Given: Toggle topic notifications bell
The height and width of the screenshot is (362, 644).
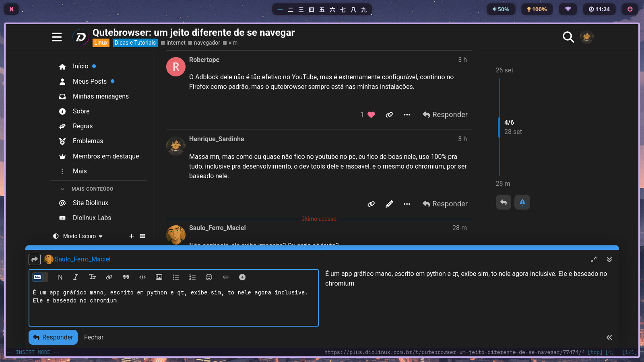Looking at the screenshot, I should 522,202.
